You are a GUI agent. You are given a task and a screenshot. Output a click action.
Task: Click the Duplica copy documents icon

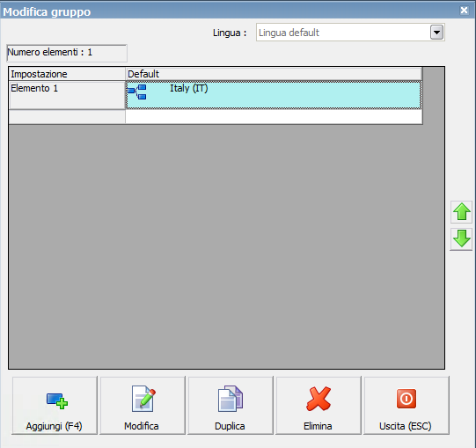coord(231,399)
